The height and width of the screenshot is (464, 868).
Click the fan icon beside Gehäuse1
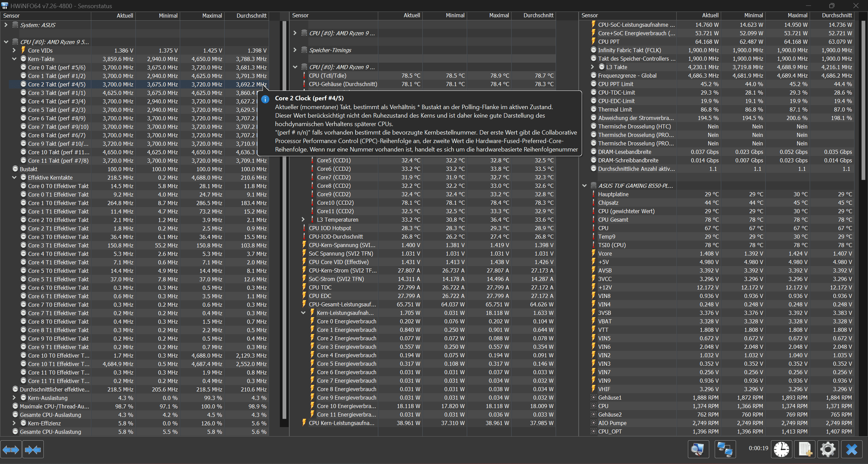click(593, 398)
